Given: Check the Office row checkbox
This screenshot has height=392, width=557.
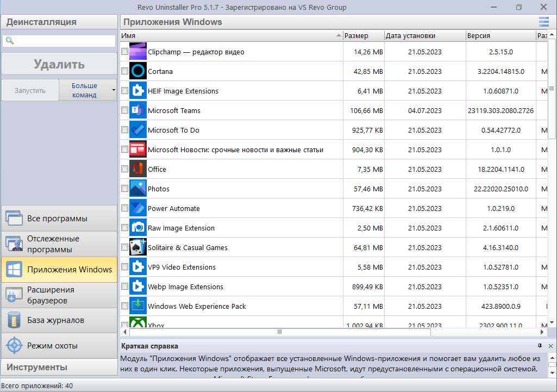Looking at the screenshot, I should pos(124,169).
